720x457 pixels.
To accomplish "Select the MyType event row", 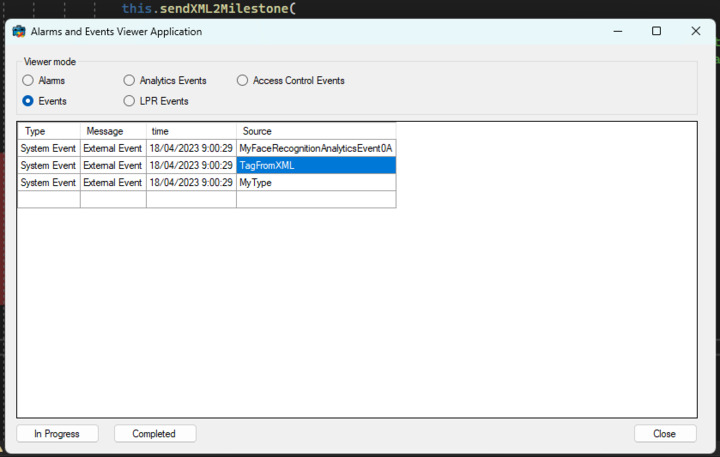I will click(x=315, y=183).
